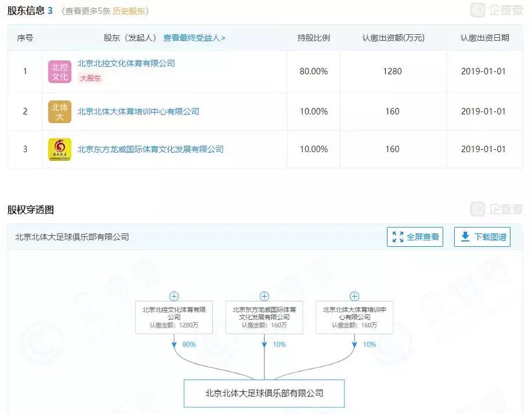
Task: Expand the plus above 北京北体大体育培训中心 node
Action: point(354,296)
